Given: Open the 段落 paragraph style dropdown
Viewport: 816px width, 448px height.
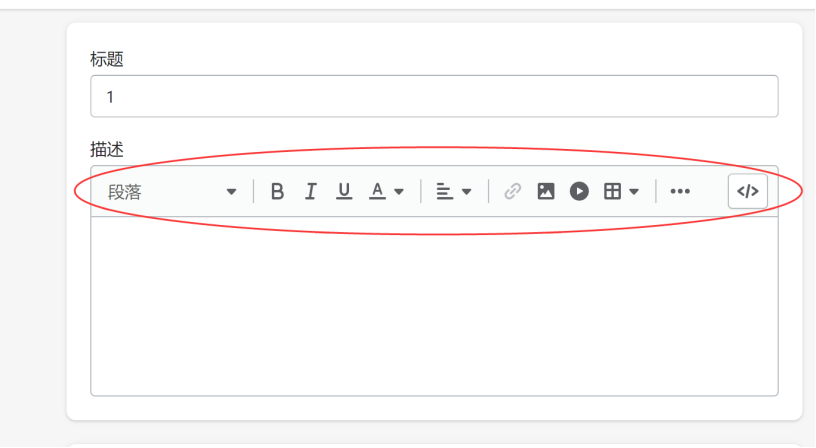Looking at the screenshot, I should [x=172, y=192].
